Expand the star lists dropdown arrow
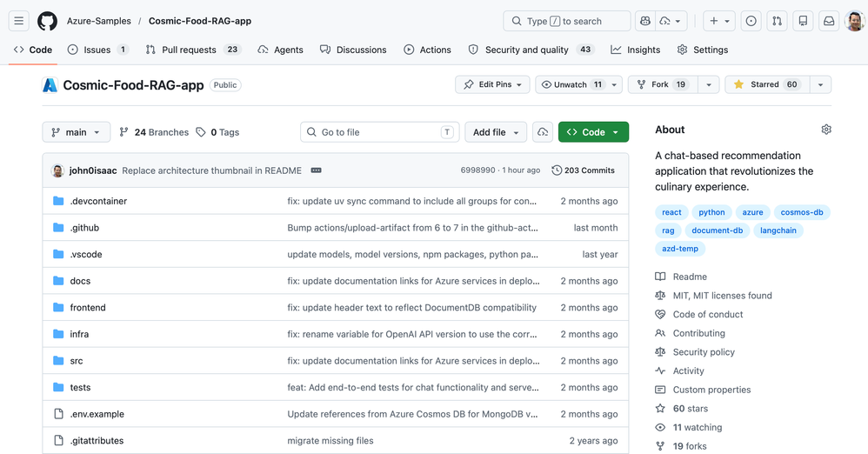 coord(820,84)
